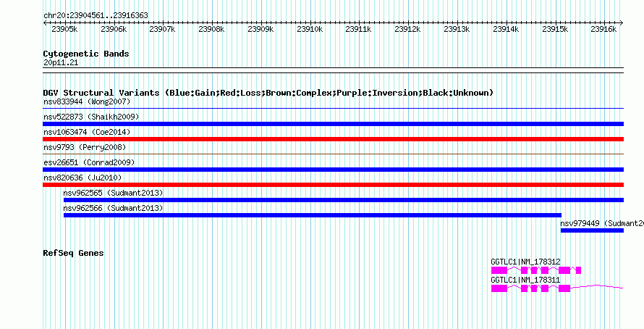The height and width of the screenshot is (329, 644).
Task: Click the 20p11.21 cytogenetic band label
Action: tap(61, 62)
